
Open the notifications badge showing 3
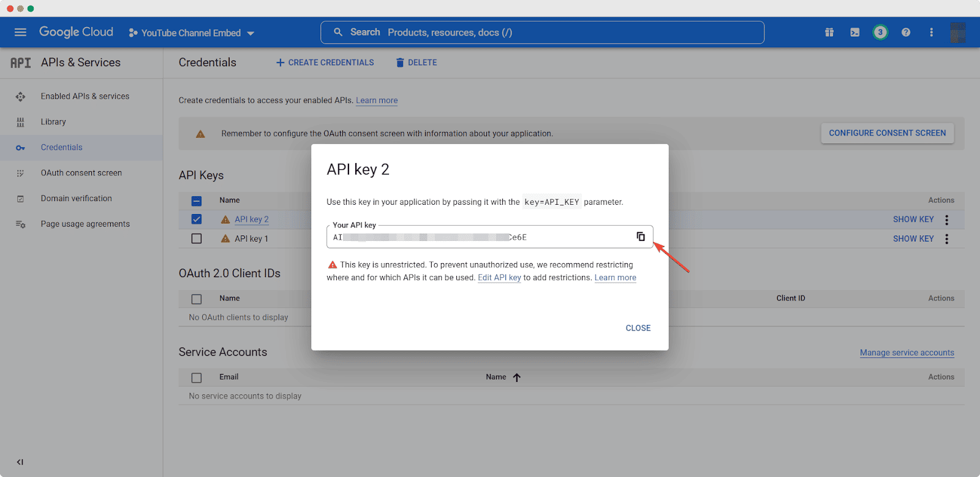point(880,32)
